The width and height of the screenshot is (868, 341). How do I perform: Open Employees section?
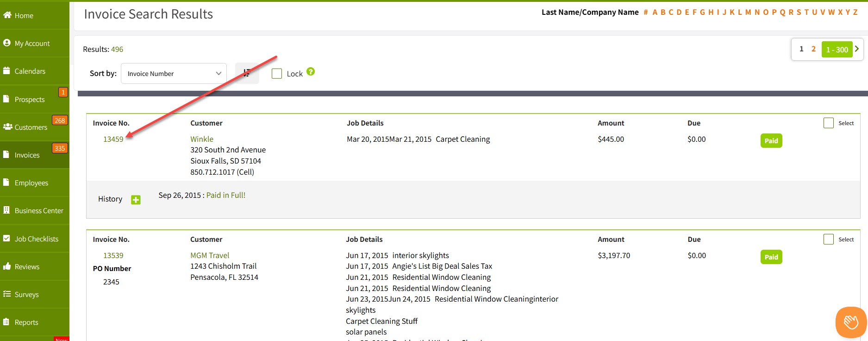pyautogui.click(x=35, y=183)
